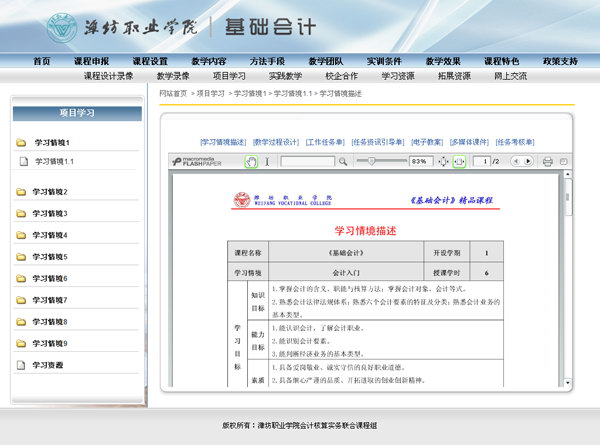This screenshot has width=600, height=445.
Task: Select the hand pan tool in FlashPaper
Action: click(x=251, y=162)
